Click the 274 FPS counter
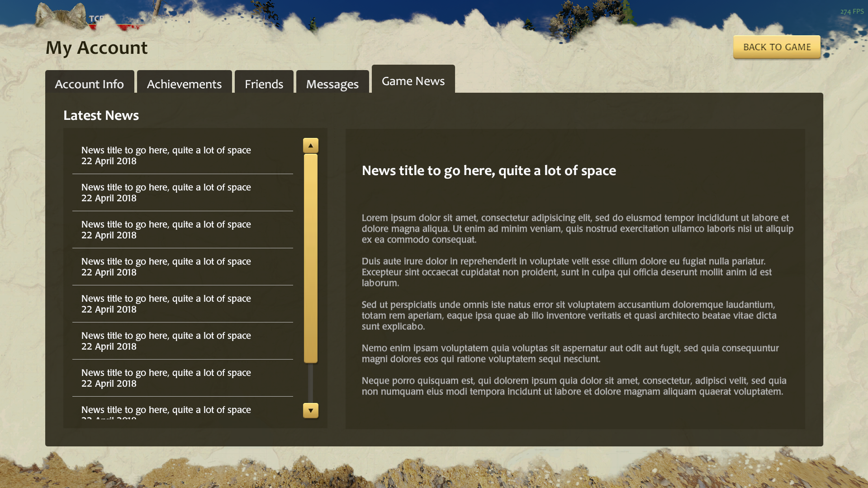 852,11
